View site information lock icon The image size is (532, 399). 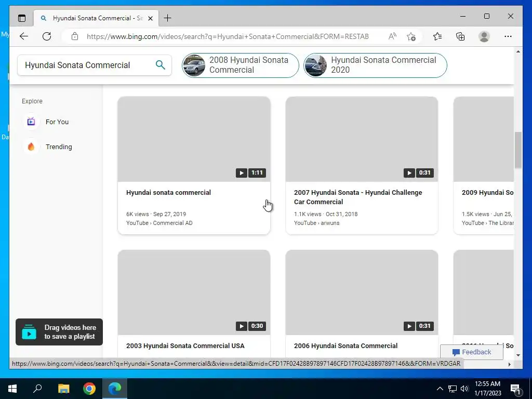pyautogui.click(x=75, y=36)
